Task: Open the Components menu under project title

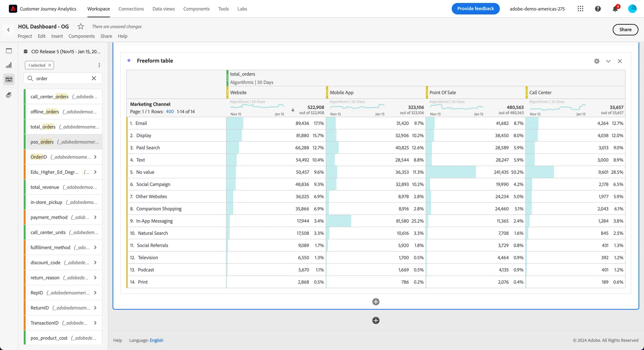Action: [x=82, y=36]
